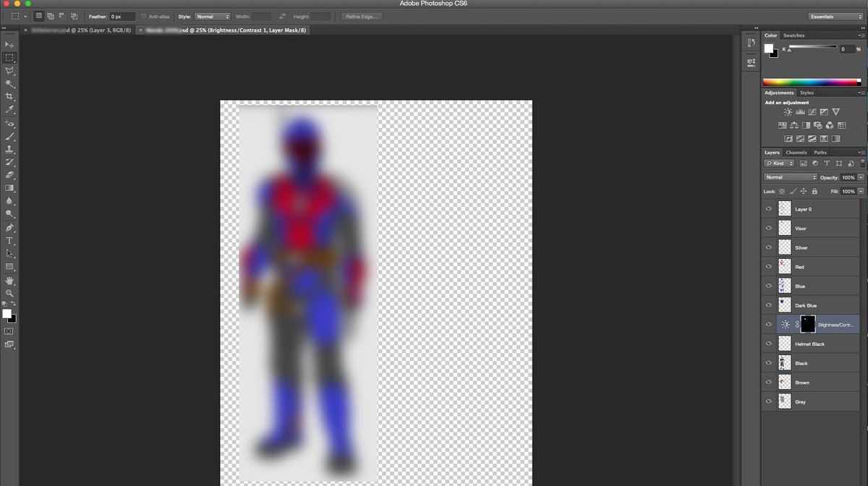
Task: Select the Dodge tool
Action: 9,213
